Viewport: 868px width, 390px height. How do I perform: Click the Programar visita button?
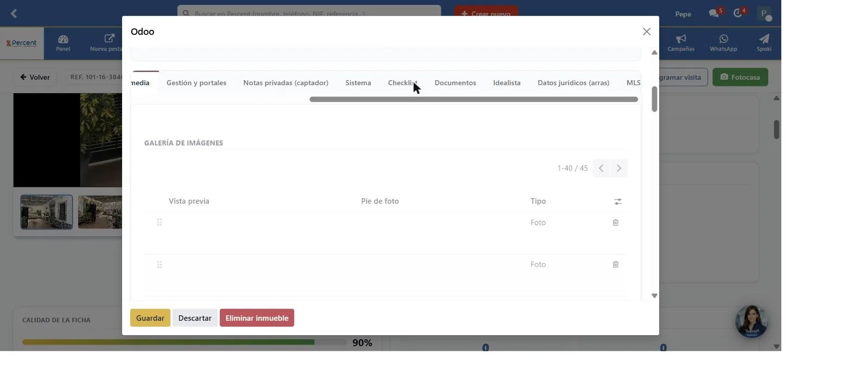pyautogui.click(x=683, y=77)
